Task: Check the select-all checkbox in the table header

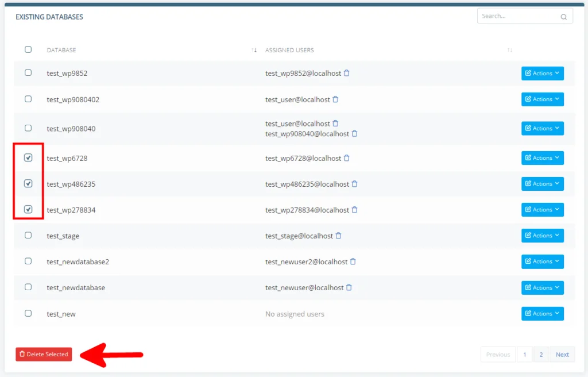Action: 28,49
